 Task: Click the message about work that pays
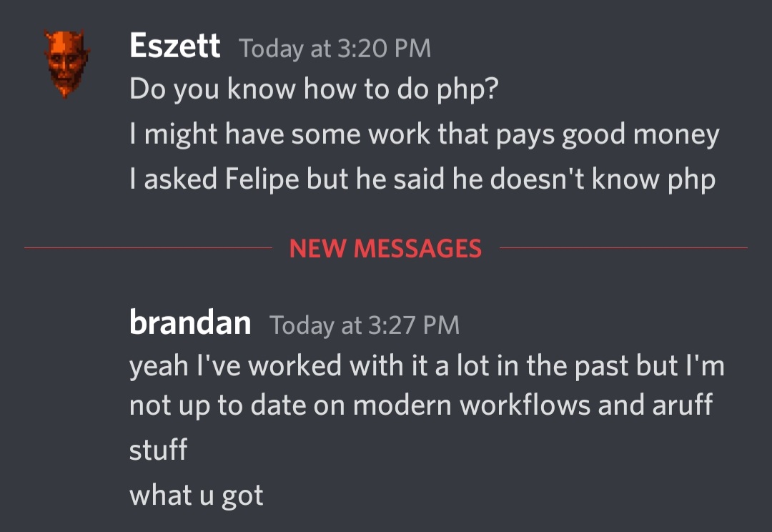(x=424, y=134)
